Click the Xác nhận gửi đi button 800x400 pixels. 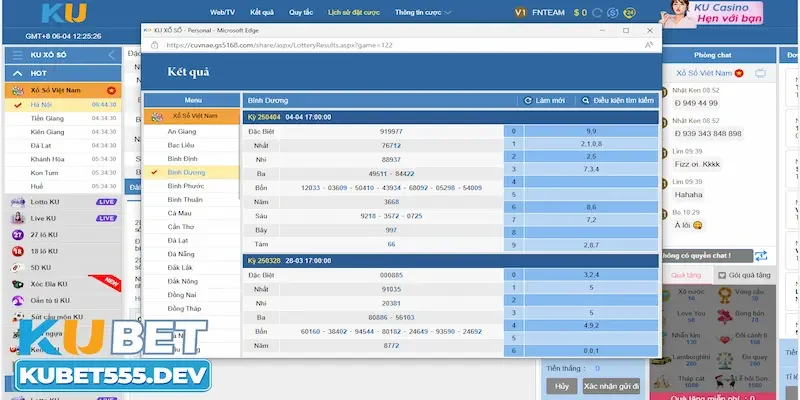pos(611,386)
